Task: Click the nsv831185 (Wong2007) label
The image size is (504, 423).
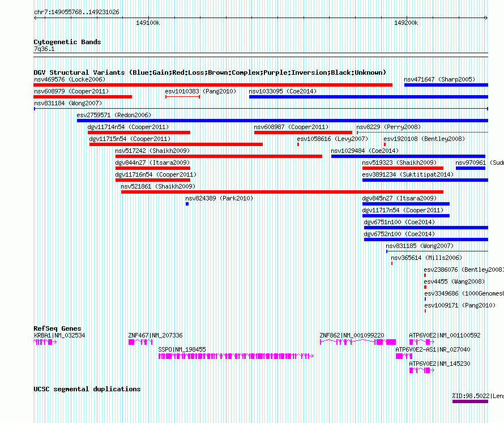Action: (x=420, y=246)
